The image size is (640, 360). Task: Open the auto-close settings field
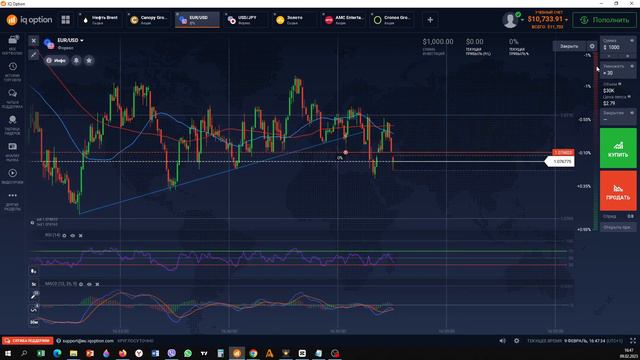pos(618,116)
